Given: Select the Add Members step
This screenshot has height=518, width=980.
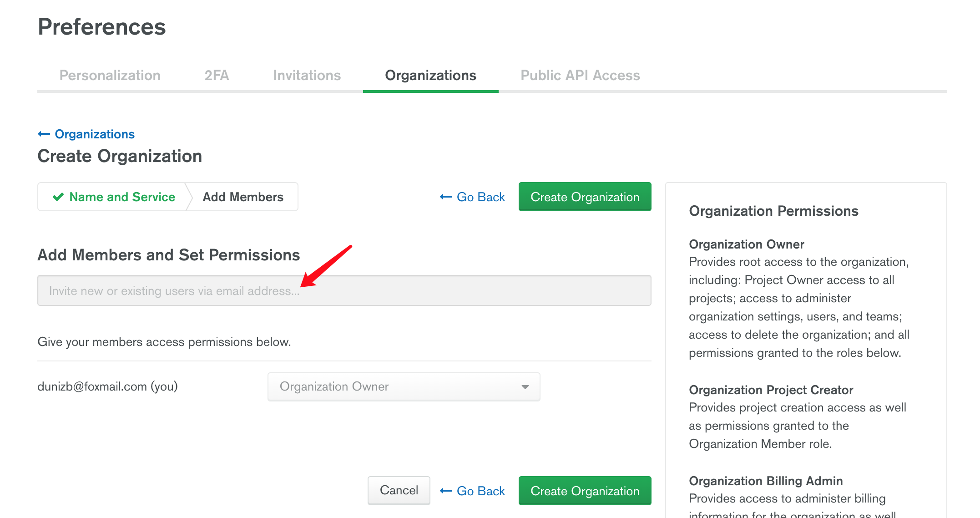Looking at the screenshot, I should [x=243, y=197].
